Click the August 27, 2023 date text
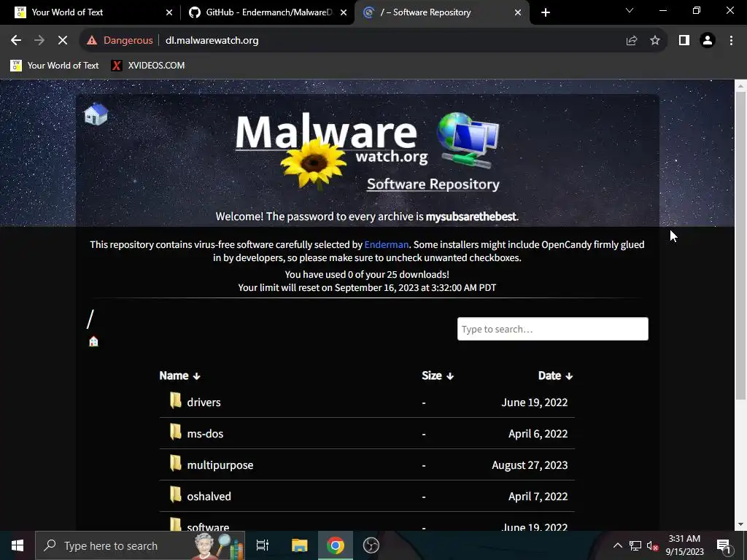This screenshot has width=747, height=560. tap(530, 465)
